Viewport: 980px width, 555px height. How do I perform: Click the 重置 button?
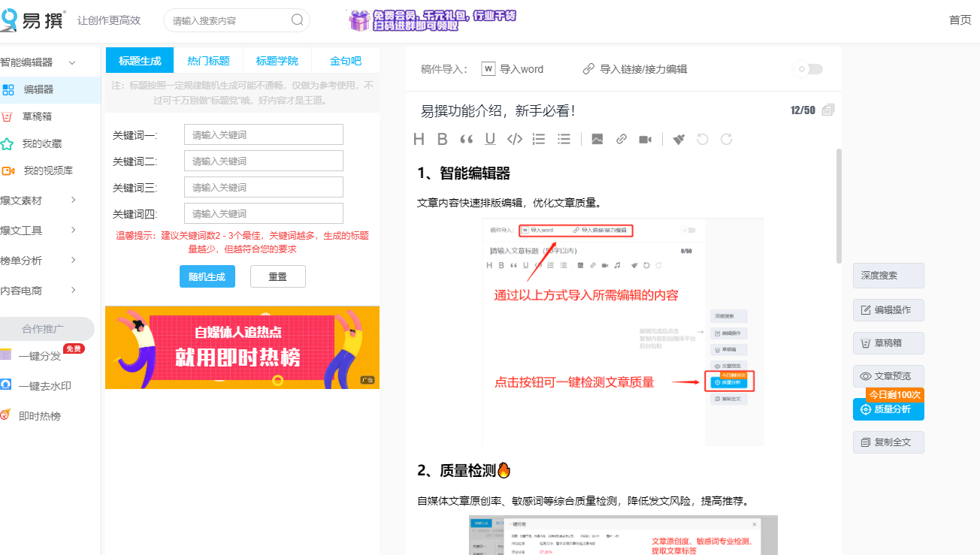(x=277, y=276)
